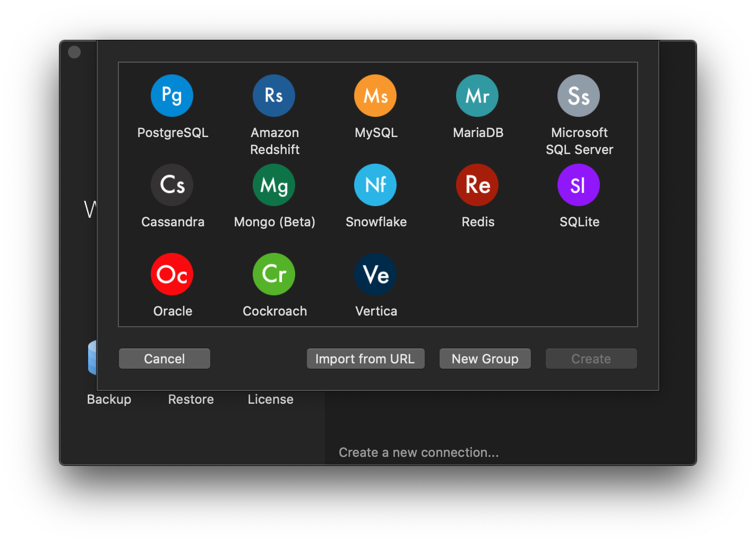
Task: Click the Create button
Action: [x=591, y=359]
